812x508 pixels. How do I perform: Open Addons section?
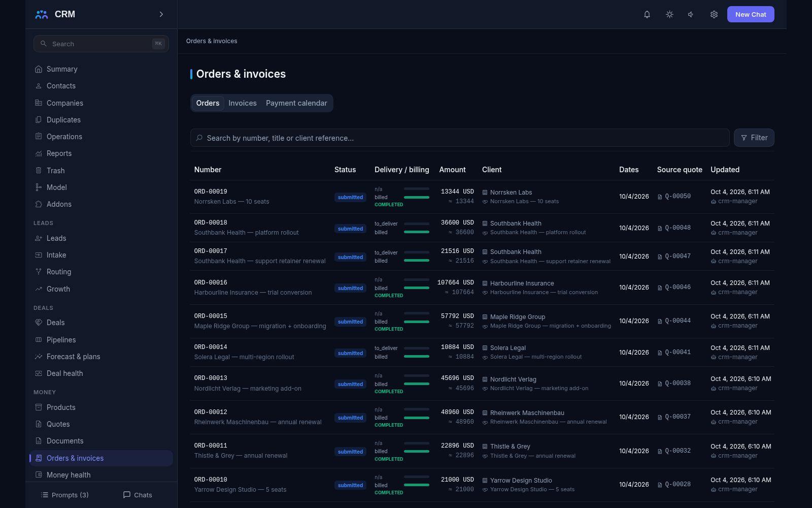point(101,204)
